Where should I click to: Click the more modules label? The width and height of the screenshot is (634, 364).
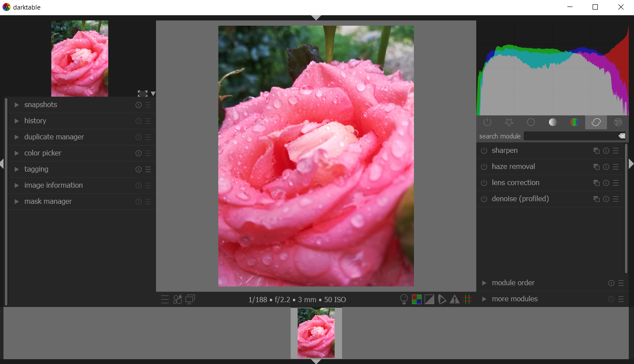514,299
